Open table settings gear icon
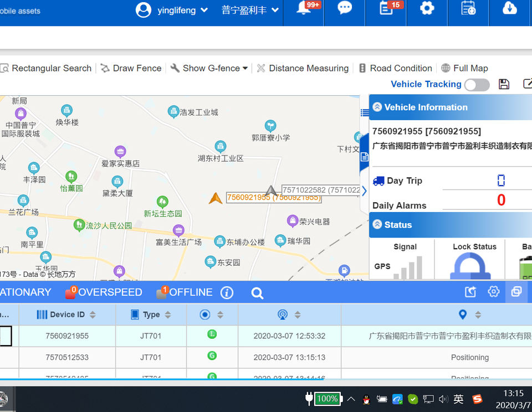The width and height of the screenshot is (532, 412). (x=493, y=292)
